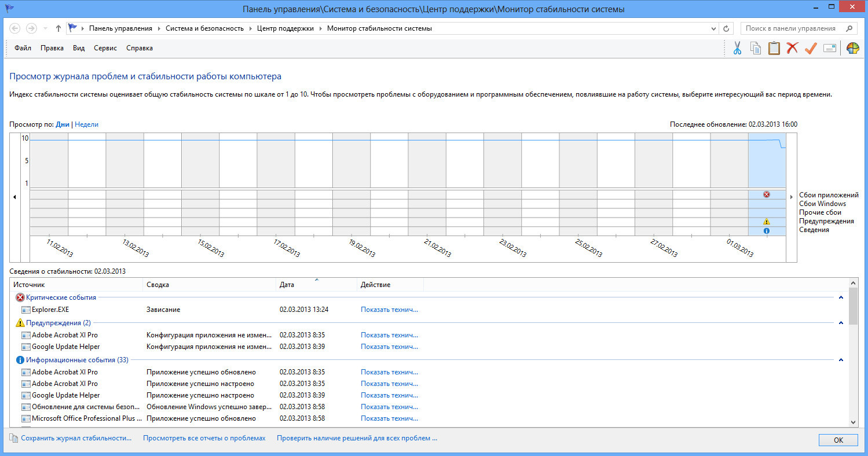This screenshot has height=456, width=868.
Task: Click the yellow warning marker on chart
Action: point(767,221)
